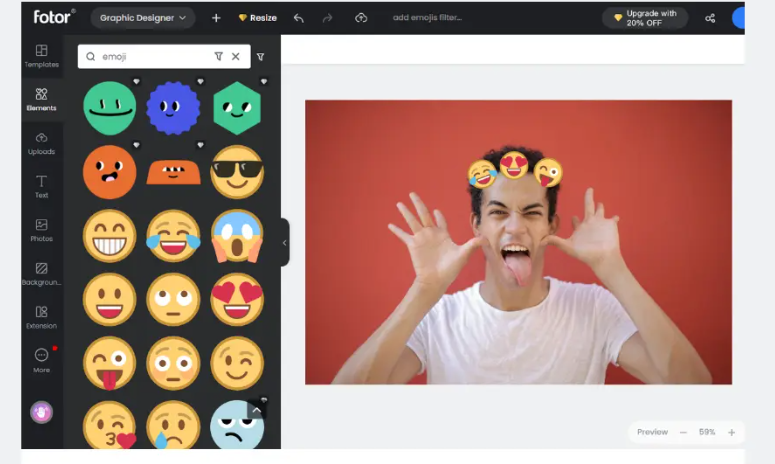Screen dimensions: 775x464
Task: Open the filter icon beside search box
Action: click(260, 57)
